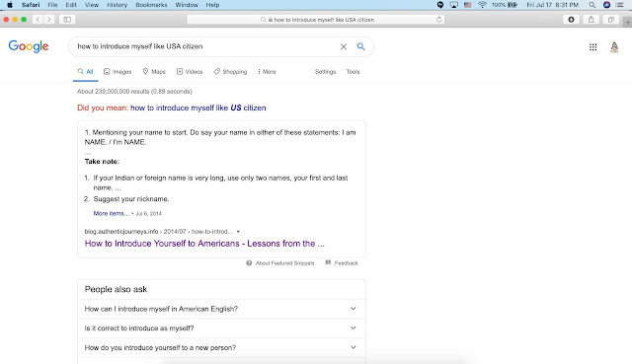The image size is (632, 364).
Task: Open a new tab with plus button
Action: (628, 22)
